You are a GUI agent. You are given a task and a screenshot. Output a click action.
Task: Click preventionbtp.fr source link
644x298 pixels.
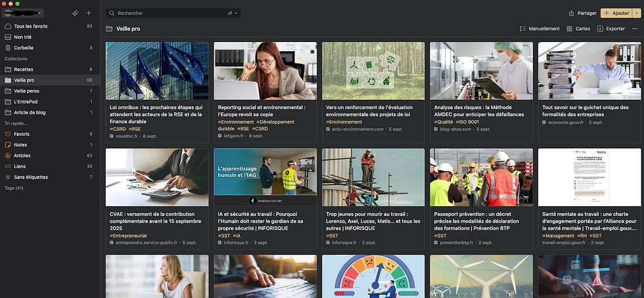click(456, 243)
